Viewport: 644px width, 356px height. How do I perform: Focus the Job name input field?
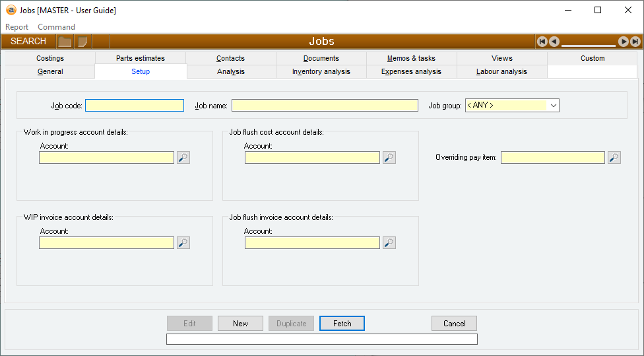[325, 106]
